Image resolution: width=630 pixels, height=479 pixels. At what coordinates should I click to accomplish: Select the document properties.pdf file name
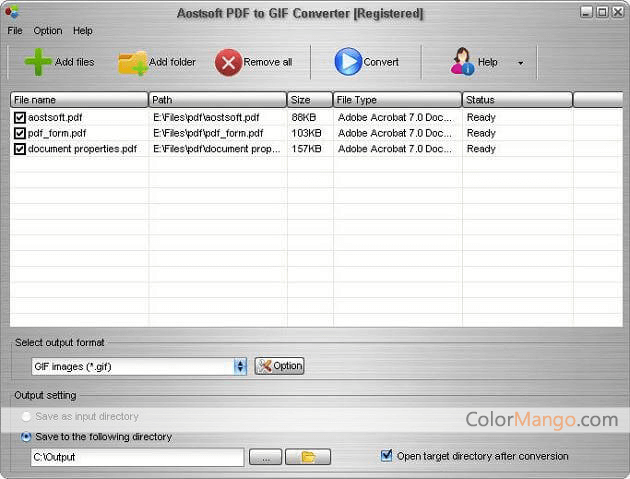(82, 149)
